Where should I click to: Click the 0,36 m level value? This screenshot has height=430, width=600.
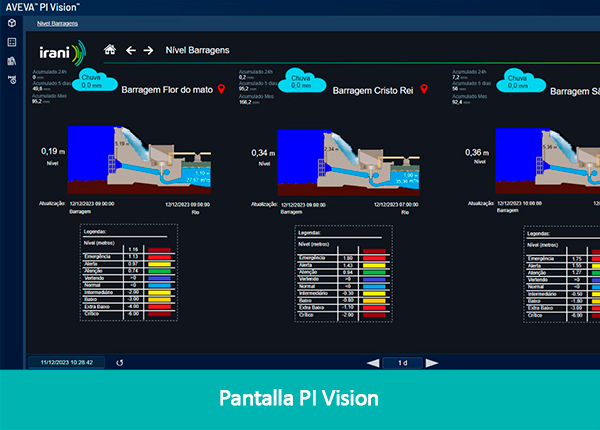coord(477,153)
